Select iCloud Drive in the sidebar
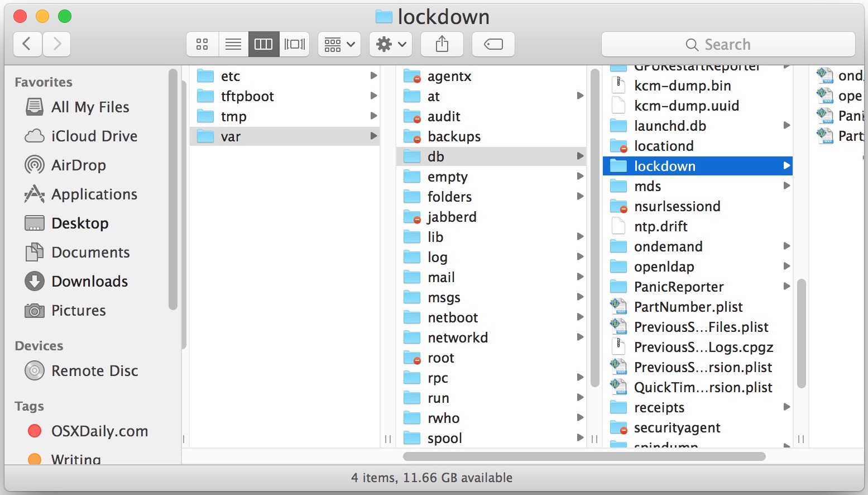The width and height of the screenshot is (868, 495). tap(94, 136)
